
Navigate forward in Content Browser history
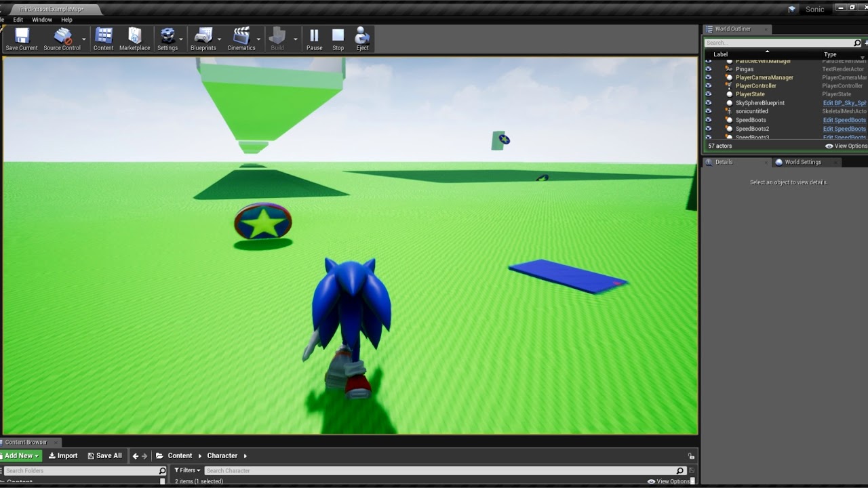click(144, 456)
